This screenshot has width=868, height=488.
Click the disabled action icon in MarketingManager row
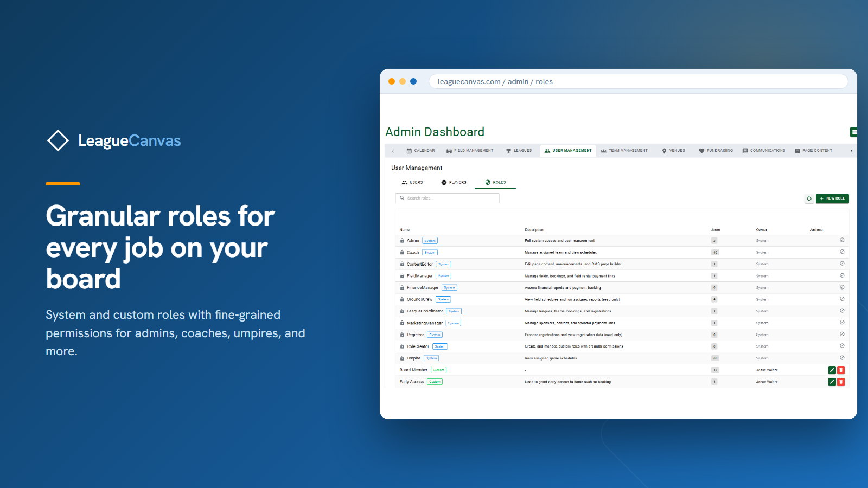click(842, 323)
